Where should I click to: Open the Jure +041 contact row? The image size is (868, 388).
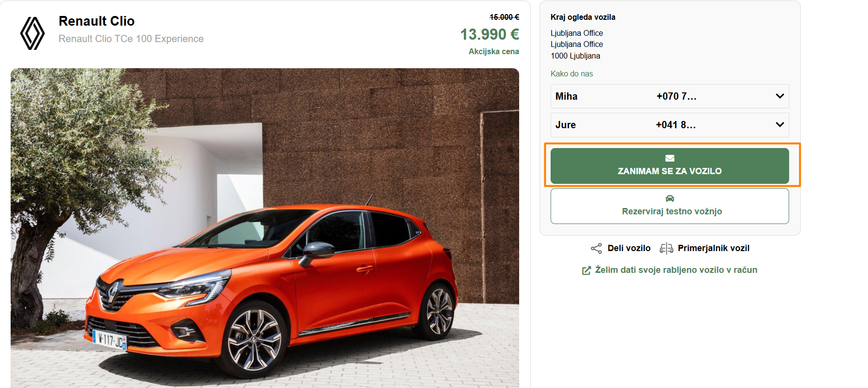coord(670,125)
